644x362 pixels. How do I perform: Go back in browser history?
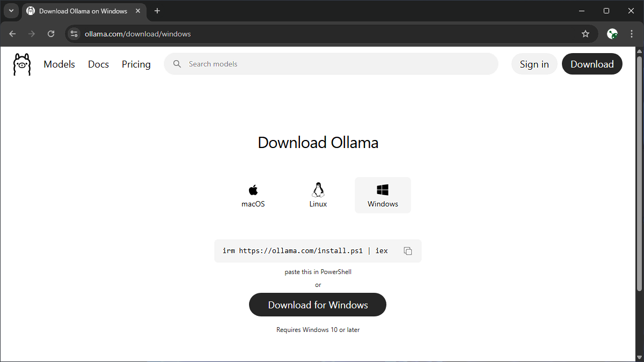pos(12,34)
